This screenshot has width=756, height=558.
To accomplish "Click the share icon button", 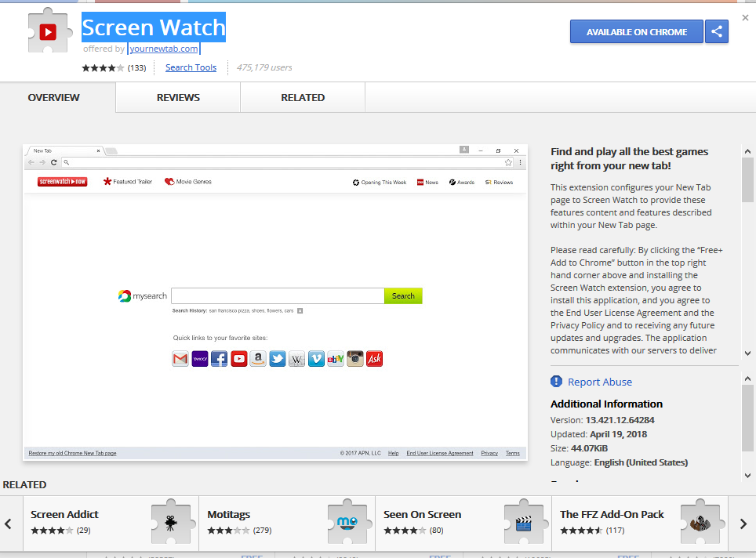I will coord(716,32).
